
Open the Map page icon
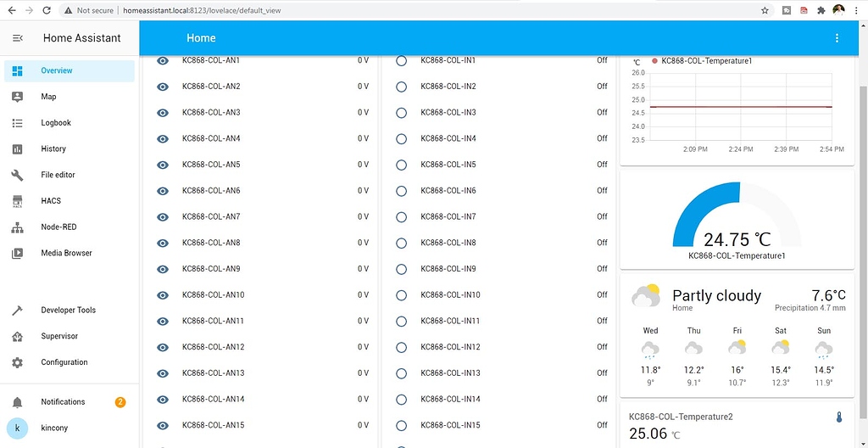pyautogui.click(x=17, y=97)
